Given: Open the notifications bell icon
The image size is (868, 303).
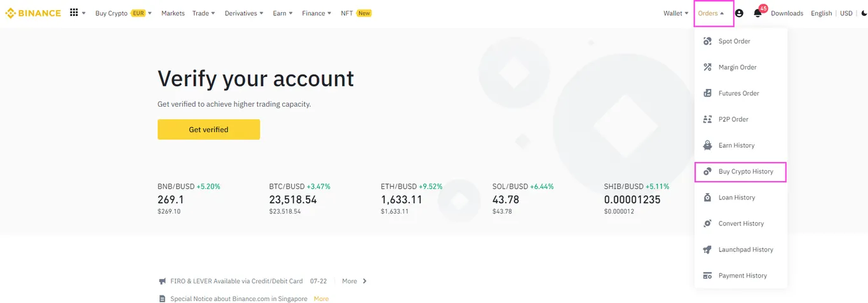Looking at the screenshot, I should (757, 13).
